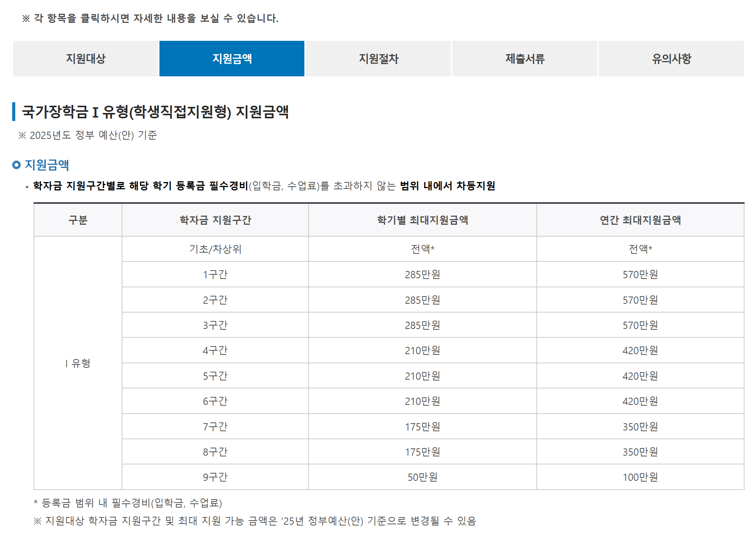Viewport: 756px width, 548px height.
Task: Click the 구분 column header
Action: click(x=78, y=220)
